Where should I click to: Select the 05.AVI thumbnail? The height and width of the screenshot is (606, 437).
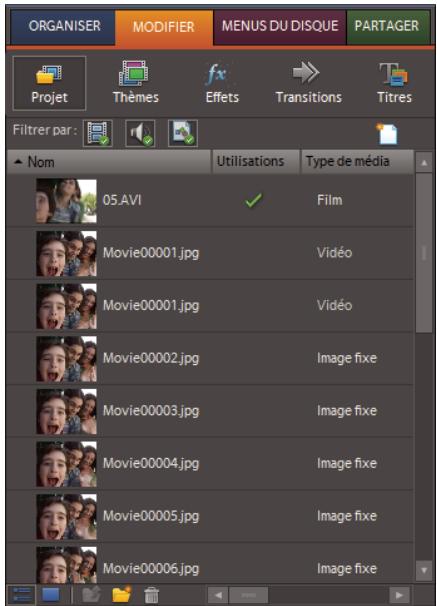66,201
